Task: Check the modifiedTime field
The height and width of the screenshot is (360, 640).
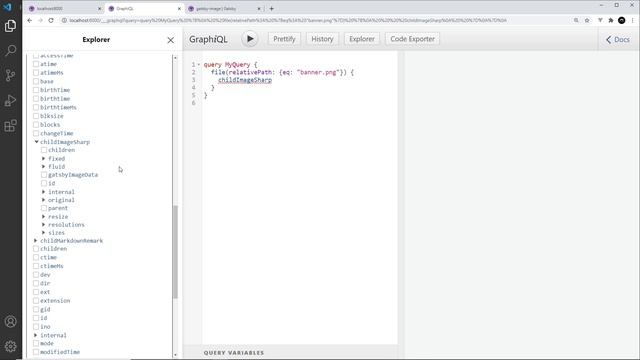Action: (x=36, y=352)
